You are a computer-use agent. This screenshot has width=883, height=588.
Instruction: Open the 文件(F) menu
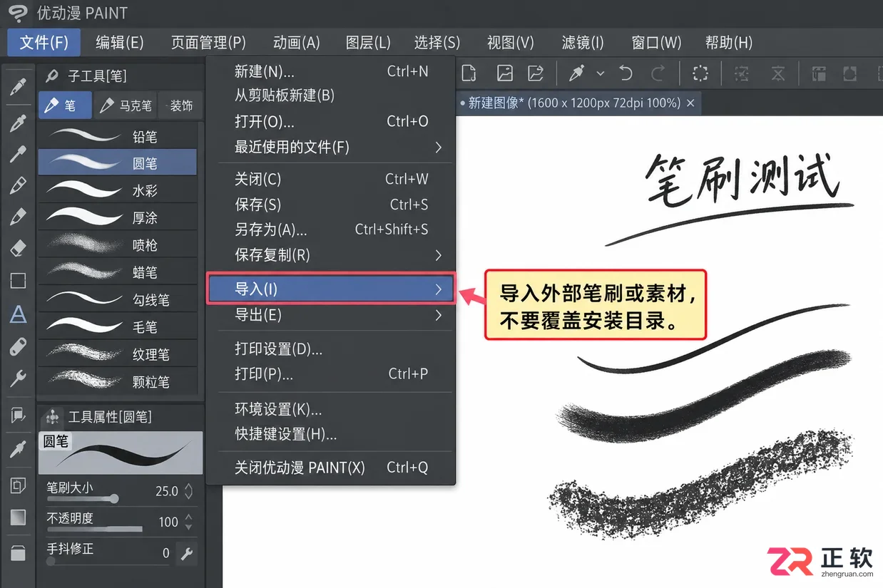(44, 43)
